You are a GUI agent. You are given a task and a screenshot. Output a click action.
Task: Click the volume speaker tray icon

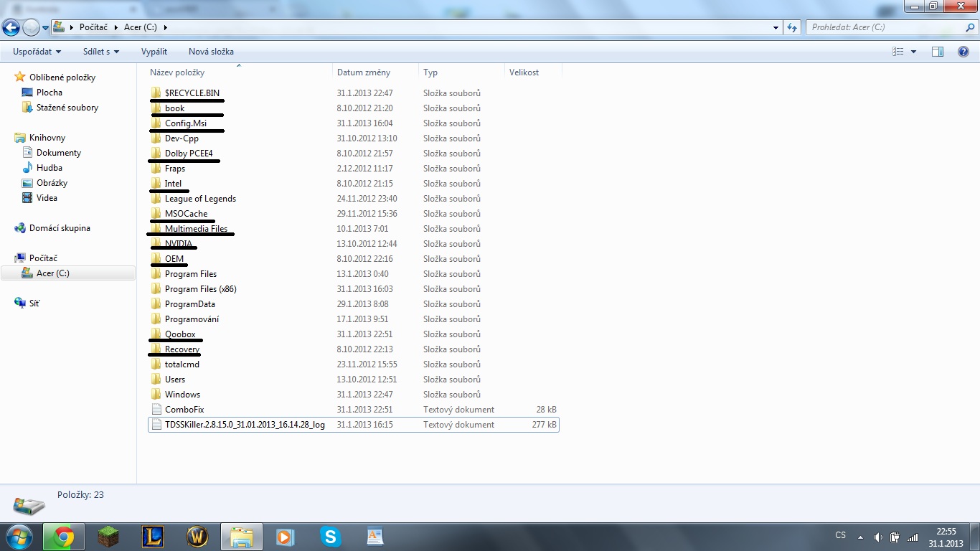878,537
